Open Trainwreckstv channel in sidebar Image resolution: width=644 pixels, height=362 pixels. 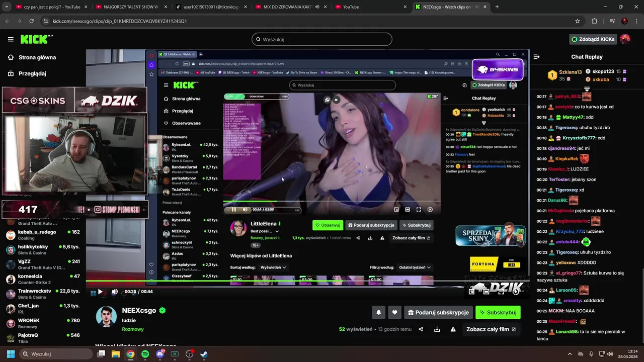(x=43, y=294)
